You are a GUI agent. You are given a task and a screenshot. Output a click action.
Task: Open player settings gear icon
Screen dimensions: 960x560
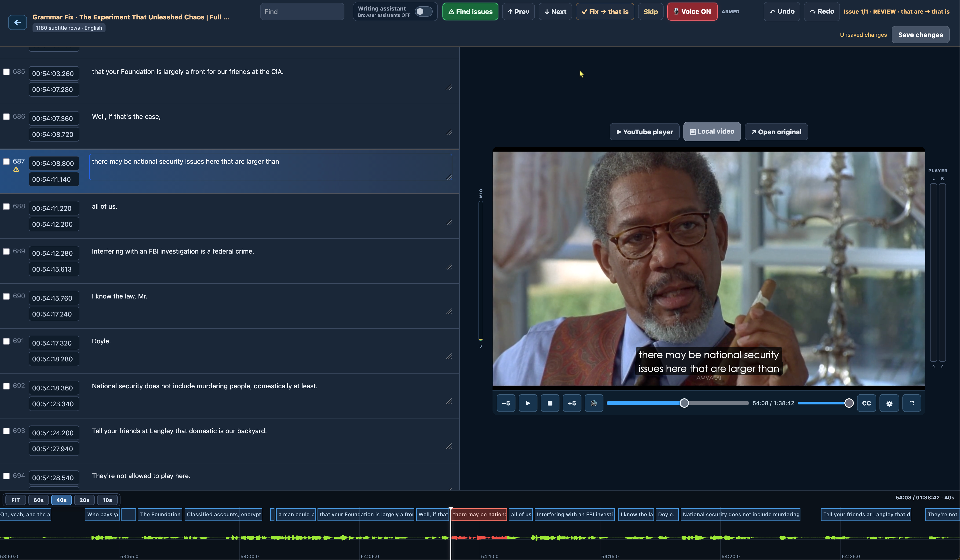point(889,404)
